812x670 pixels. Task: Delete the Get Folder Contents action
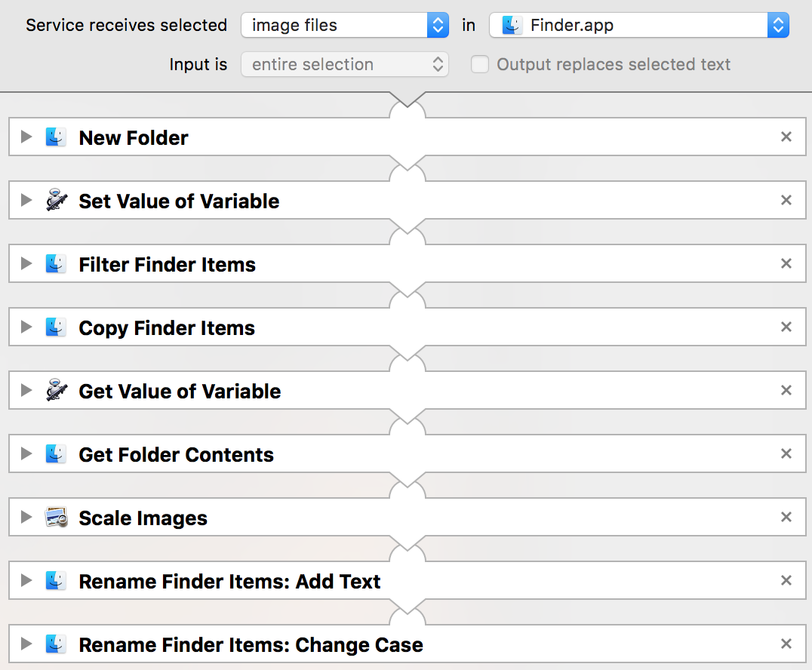tap(786, 454)
